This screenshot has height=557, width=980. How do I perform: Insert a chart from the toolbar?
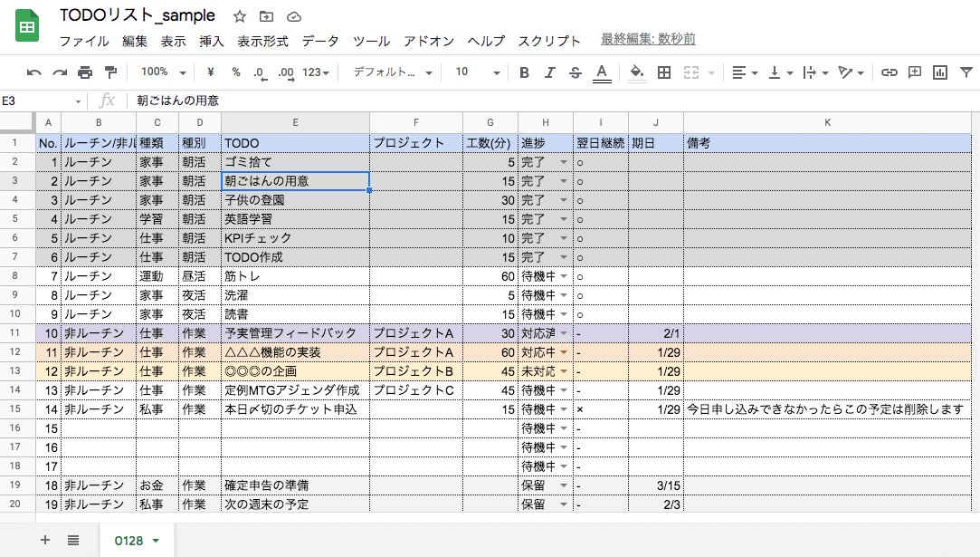tap(940, 71)
